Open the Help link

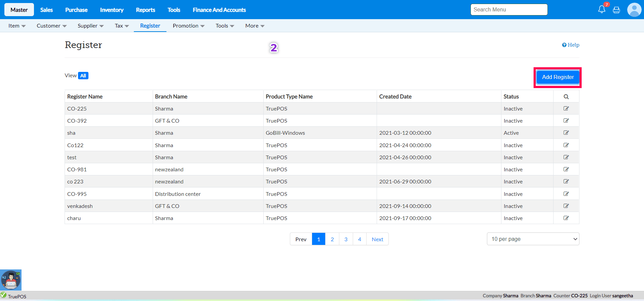(571, 45)
